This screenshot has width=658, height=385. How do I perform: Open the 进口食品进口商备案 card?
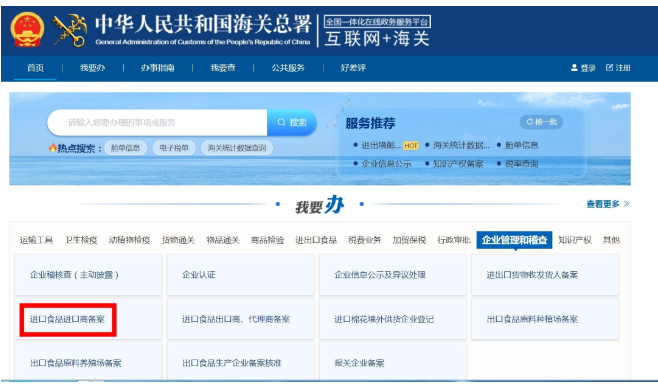[88, 320]
